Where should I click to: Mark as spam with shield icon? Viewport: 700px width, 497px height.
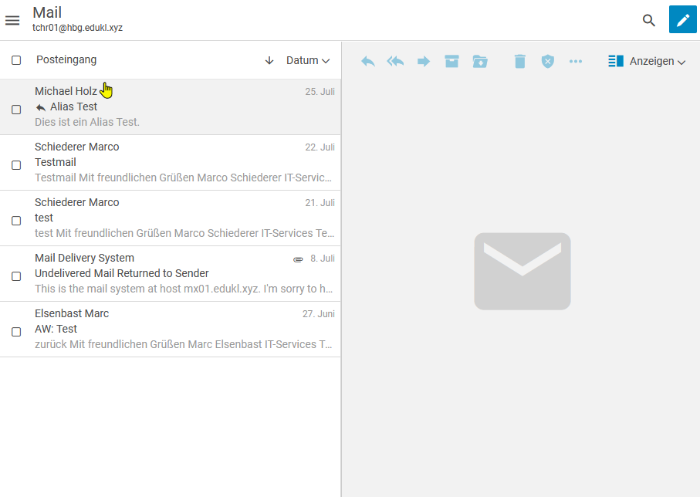tap(547, 62)
